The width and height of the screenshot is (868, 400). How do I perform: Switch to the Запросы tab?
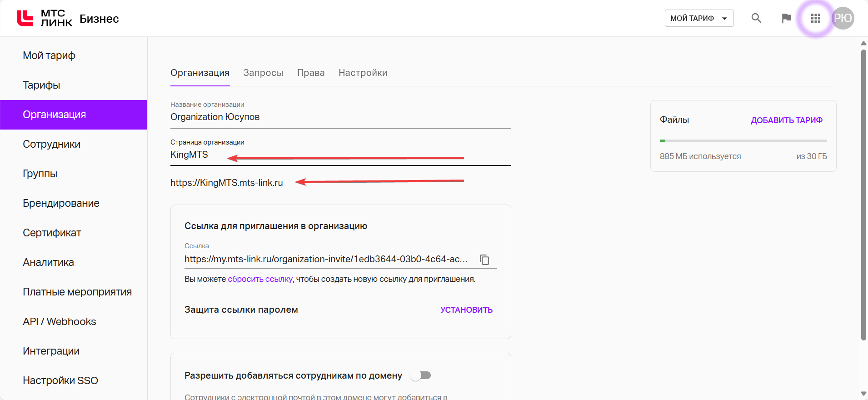click(263, 73)
